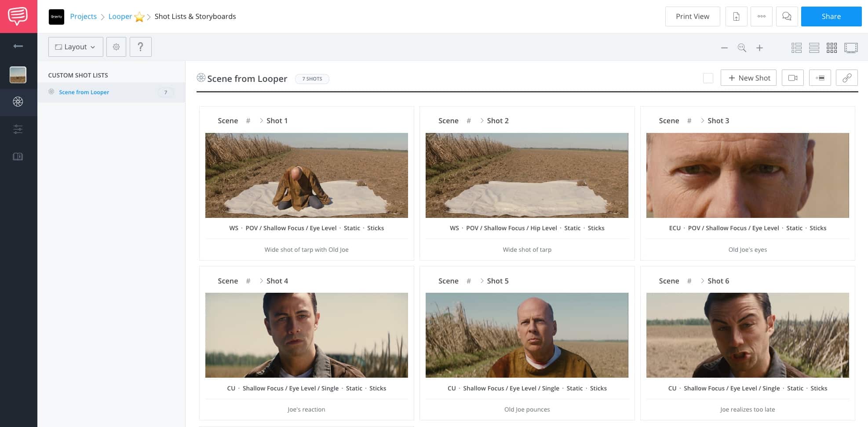Zoom in with the plus icon
Screen dimensions: 868x427
click(x=759, y=48)
